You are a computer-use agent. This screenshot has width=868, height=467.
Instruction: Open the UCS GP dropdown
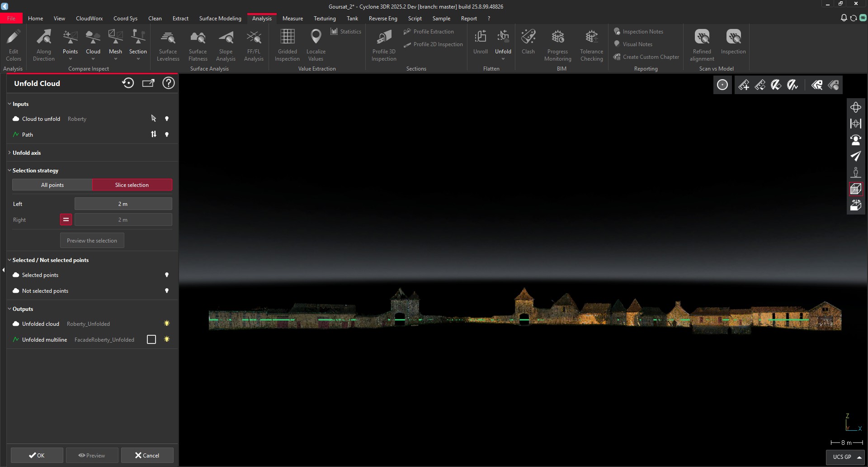845,457
